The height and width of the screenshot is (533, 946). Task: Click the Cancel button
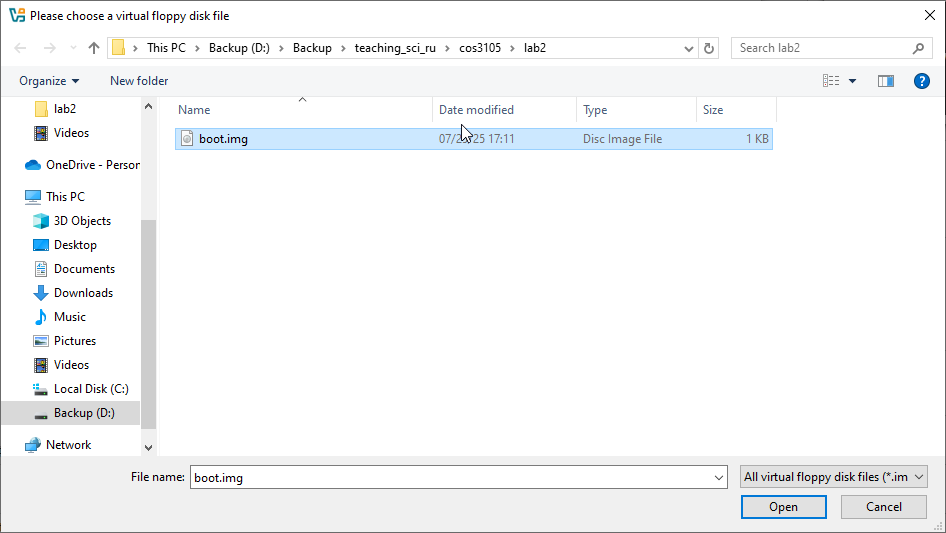pyautogui.click(x=884, y=507)
